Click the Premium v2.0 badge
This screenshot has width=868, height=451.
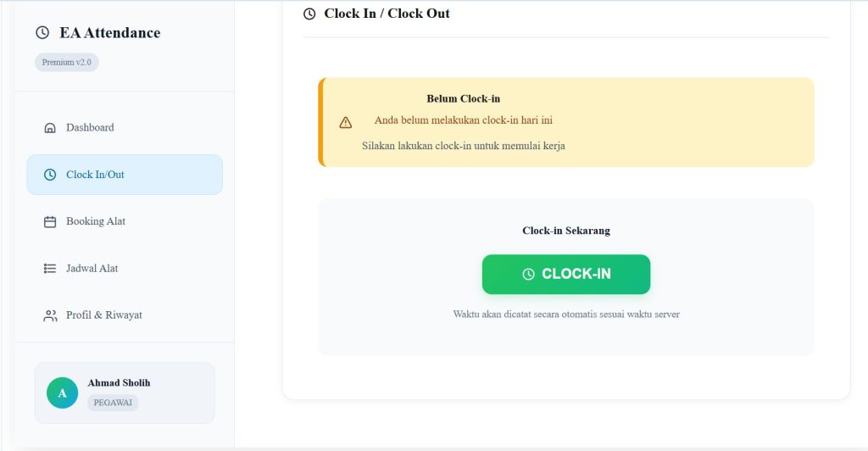(66, 63)
